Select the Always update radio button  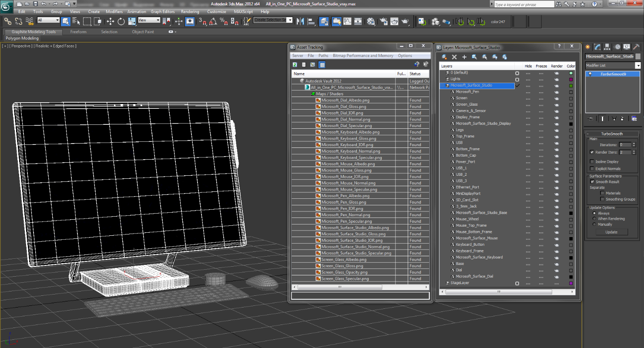point(594,213)
